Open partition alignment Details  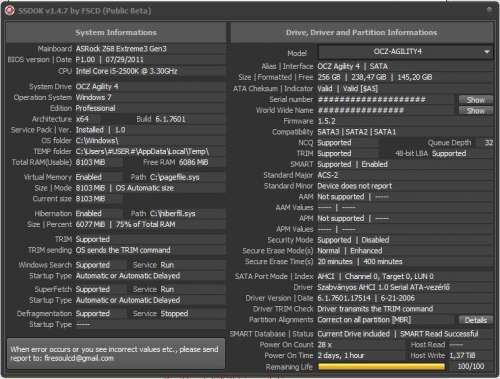tap(475, 320)
